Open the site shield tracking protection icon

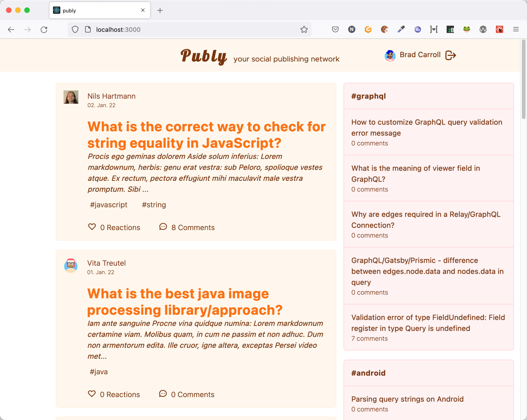point(75,30)
